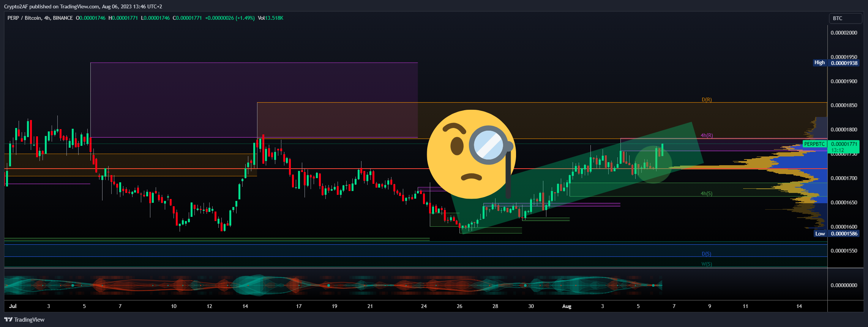Click the 0.00001650 price axis level

[x=844, y=202]
